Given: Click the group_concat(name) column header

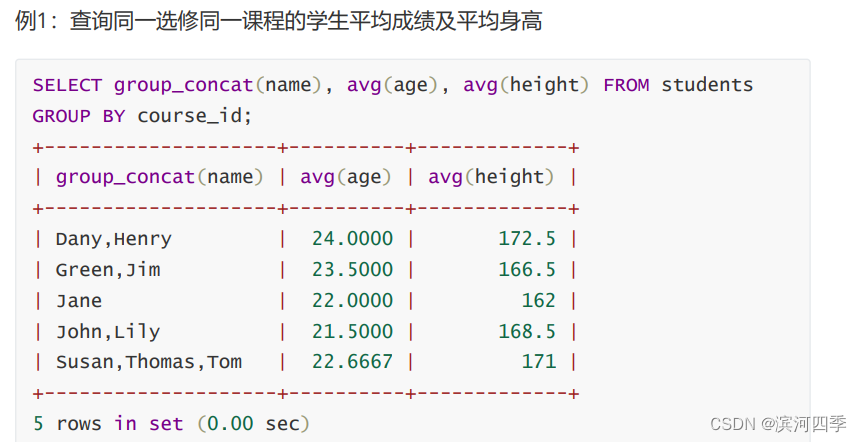Looking at the screenshot, I should tap(159, 178).
